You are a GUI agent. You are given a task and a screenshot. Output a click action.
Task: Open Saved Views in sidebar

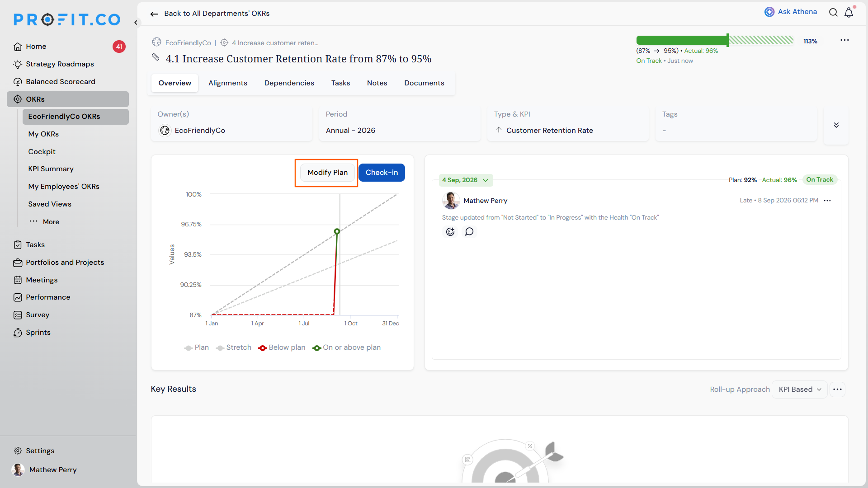click(x=50, y=204)
